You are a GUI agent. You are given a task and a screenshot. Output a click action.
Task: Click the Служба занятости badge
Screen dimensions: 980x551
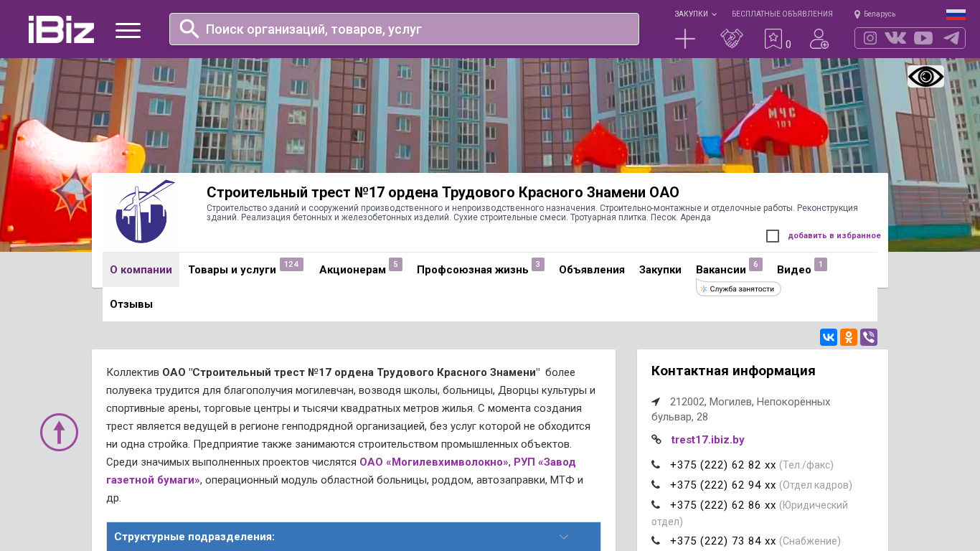click(738, 288)
